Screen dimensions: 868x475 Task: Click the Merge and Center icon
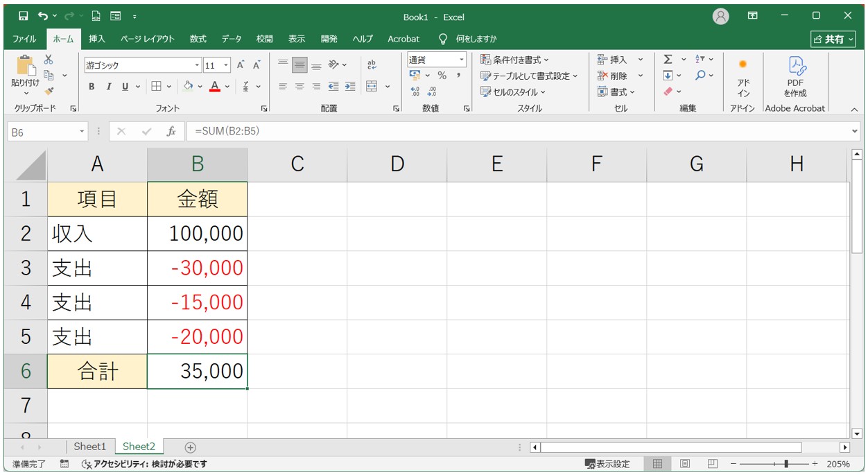tap(372, 87)
